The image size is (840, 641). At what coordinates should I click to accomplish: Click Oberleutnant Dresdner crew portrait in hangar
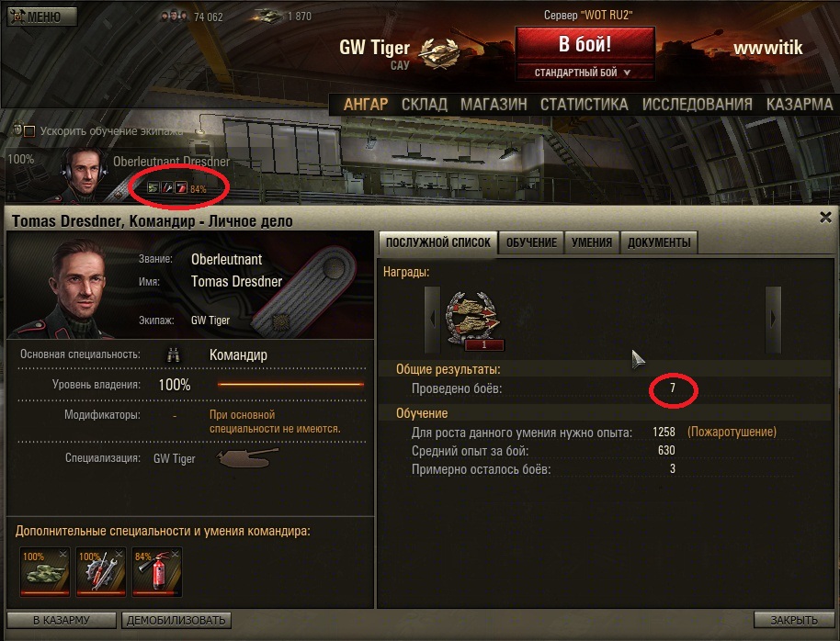(85, 174)
